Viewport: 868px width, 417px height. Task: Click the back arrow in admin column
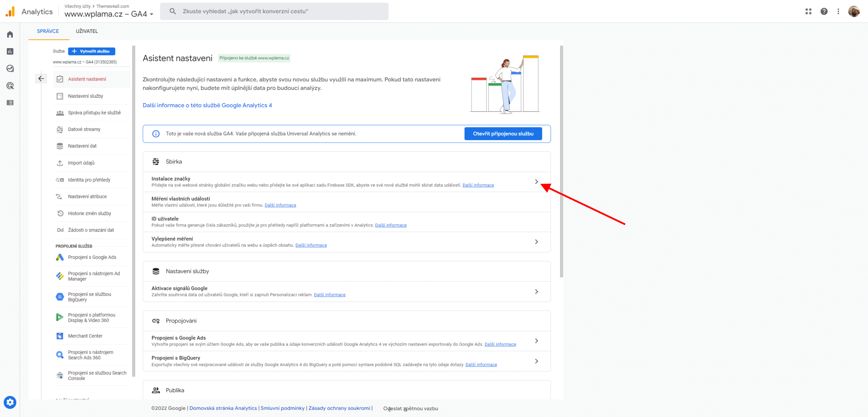[41, 78]
